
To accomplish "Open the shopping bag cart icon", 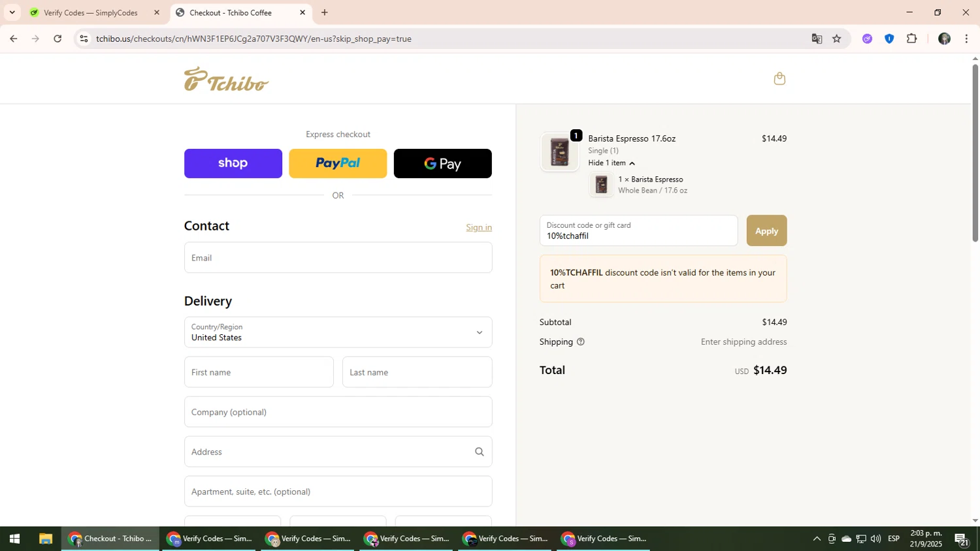I will pos(779,78).
